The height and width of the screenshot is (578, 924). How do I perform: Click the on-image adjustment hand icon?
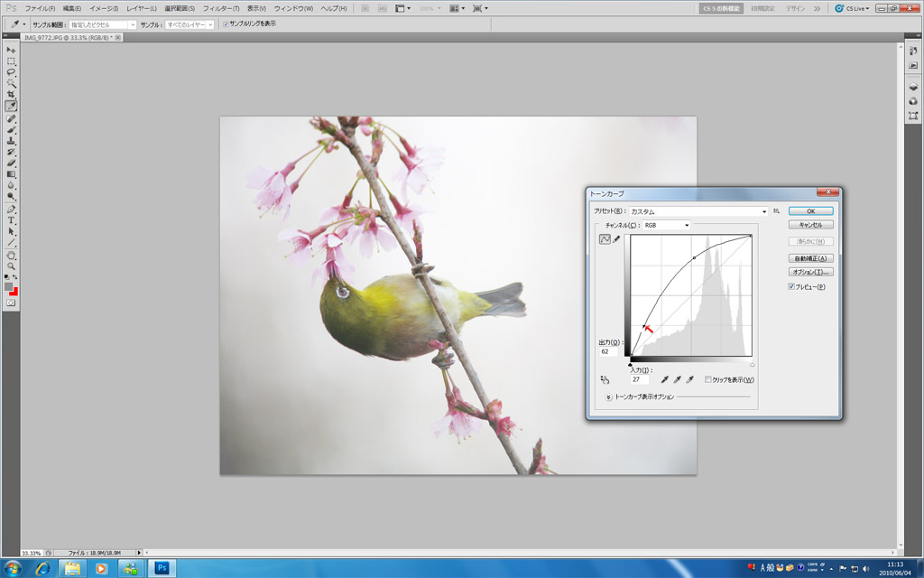pos(605,379)
